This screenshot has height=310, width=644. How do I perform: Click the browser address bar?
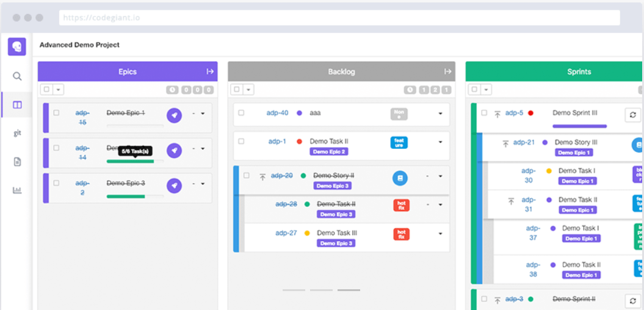pos(339,18)
